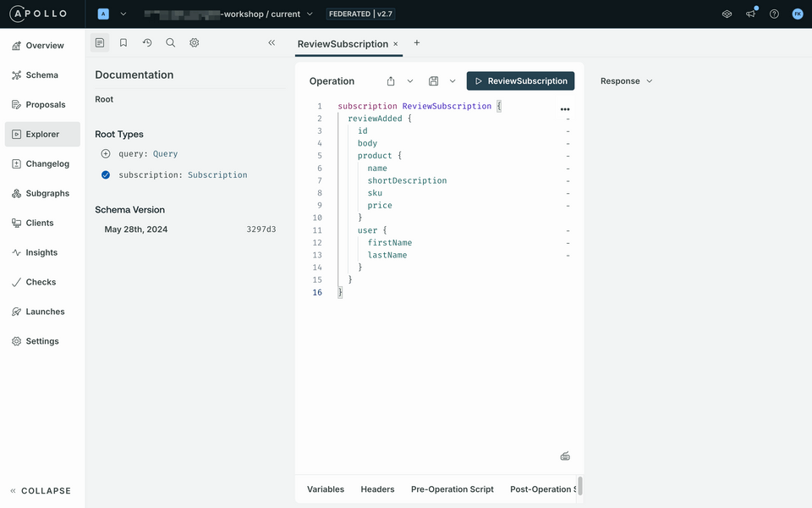Click the share operation icon
The height and width of the screenshot is (508, 812).
click(391, 81)
